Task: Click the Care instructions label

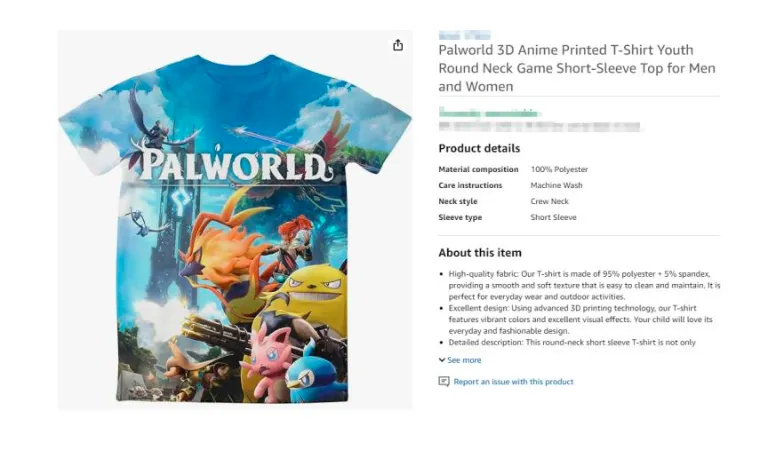Action: point(471,185)
